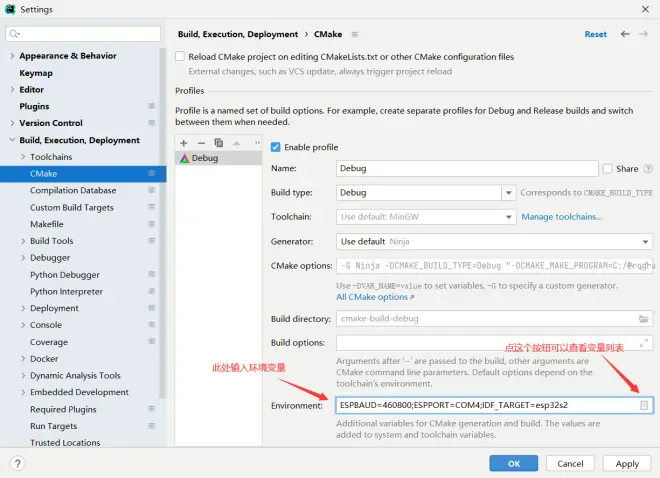Navigate back with the left arrow
This screenshot has width=660, height=478.
(625, 34)
